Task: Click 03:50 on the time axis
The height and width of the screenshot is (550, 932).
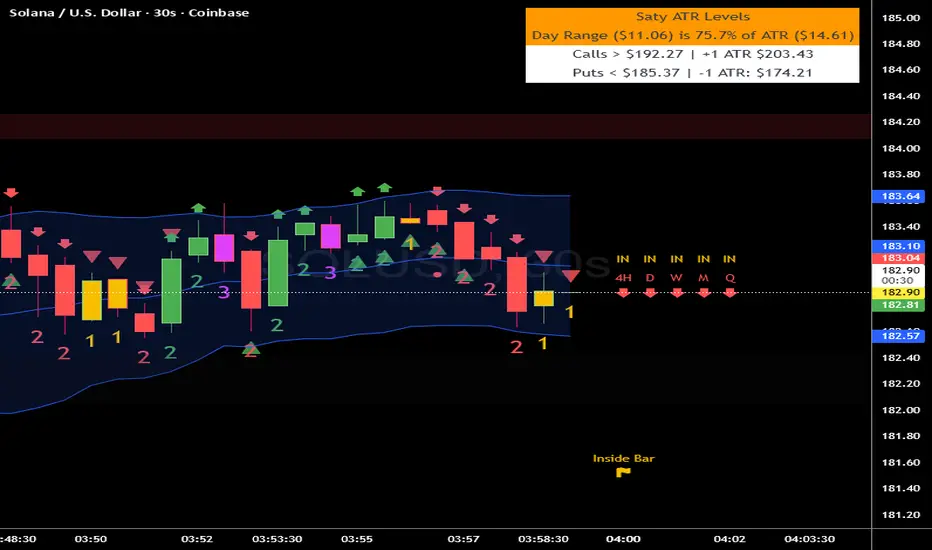Action: 91,539
